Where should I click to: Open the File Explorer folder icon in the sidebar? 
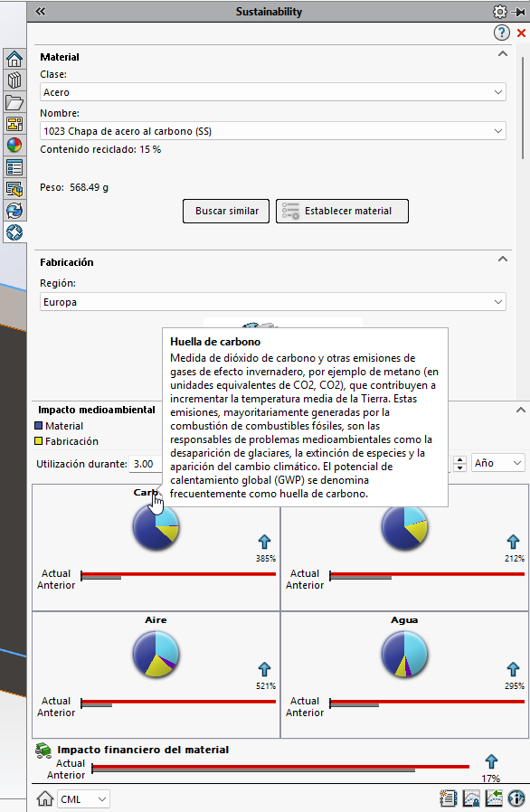pyautogui.click(x=14, y=102)
